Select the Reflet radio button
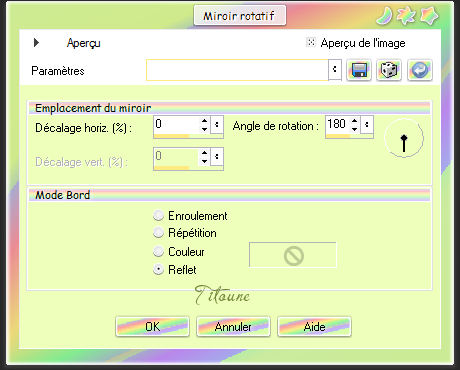Image resolution: width=460 pixels, height=370 pixels. pos(158,269)
